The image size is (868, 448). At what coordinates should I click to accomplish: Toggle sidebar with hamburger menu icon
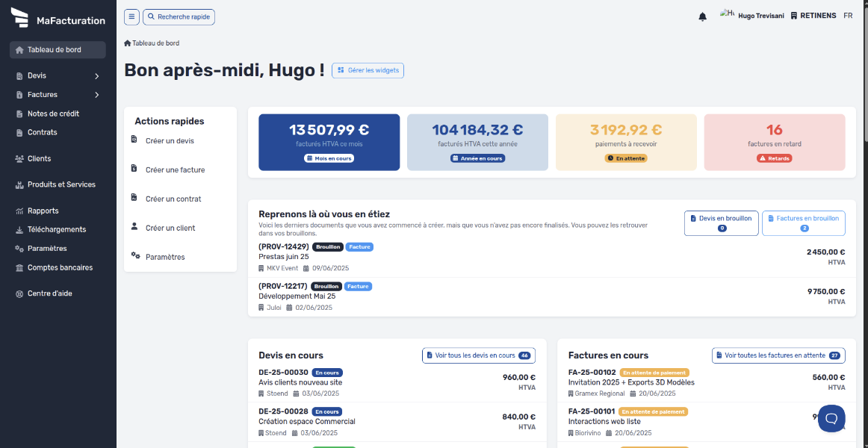pos(131,17)
